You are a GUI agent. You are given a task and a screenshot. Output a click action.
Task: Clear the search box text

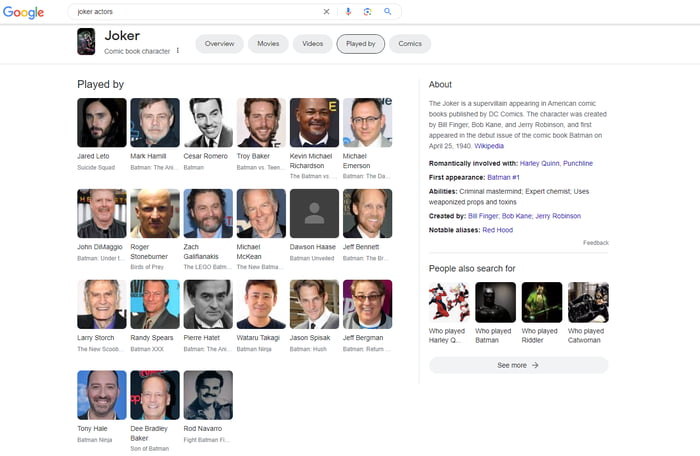(x=326, y=12)
